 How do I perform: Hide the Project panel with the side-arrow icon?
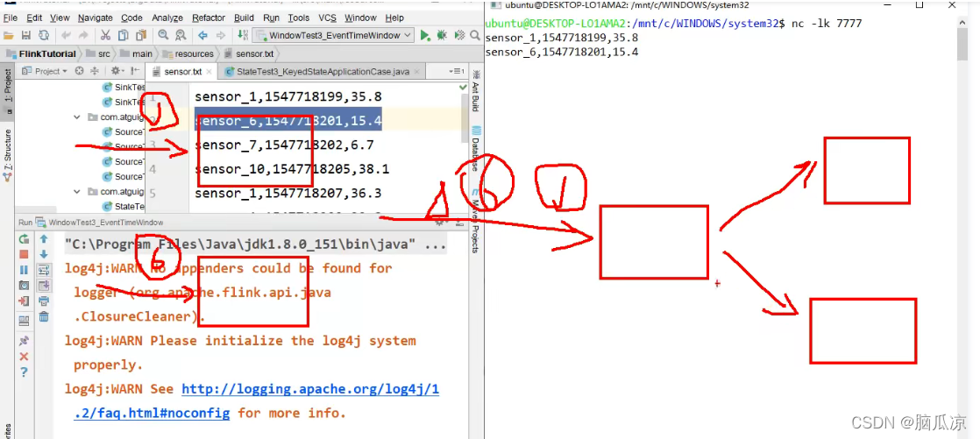point(137,71)
